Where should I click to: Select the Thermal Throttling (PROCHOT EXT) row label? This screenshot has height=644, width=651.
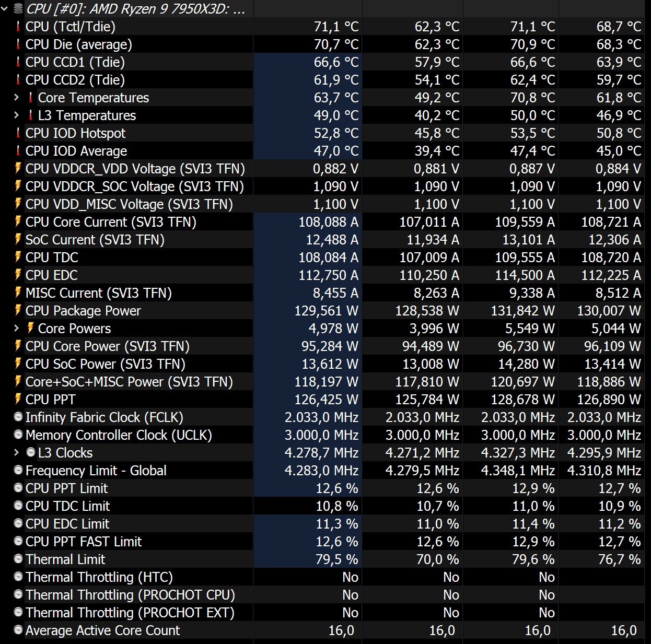(x=130, y=613)
